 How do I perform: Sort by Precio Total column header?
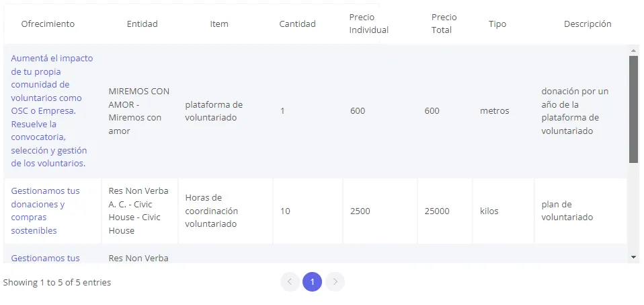click(442, 24)
